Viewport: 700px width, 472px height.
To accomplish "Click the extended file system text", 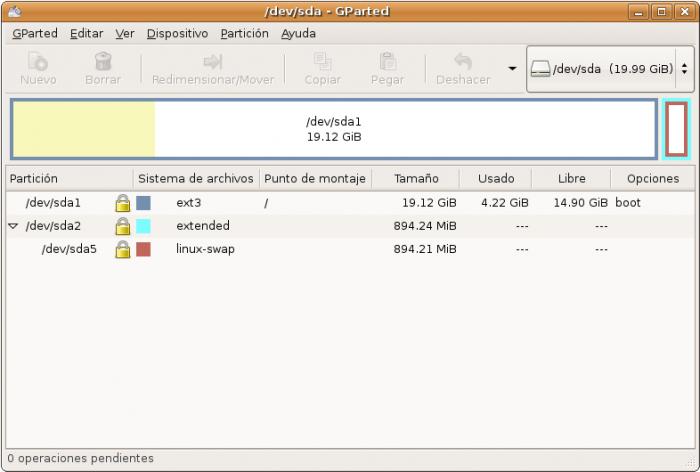I will pyautogui.click(x=203, y=226).
